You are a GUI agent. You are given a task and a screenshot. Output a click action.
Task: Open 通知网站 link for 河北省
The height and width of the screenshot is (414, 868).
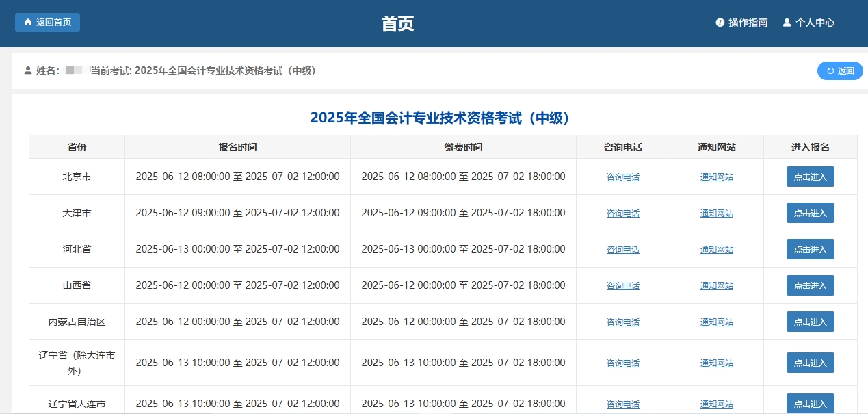pos(716,250)
